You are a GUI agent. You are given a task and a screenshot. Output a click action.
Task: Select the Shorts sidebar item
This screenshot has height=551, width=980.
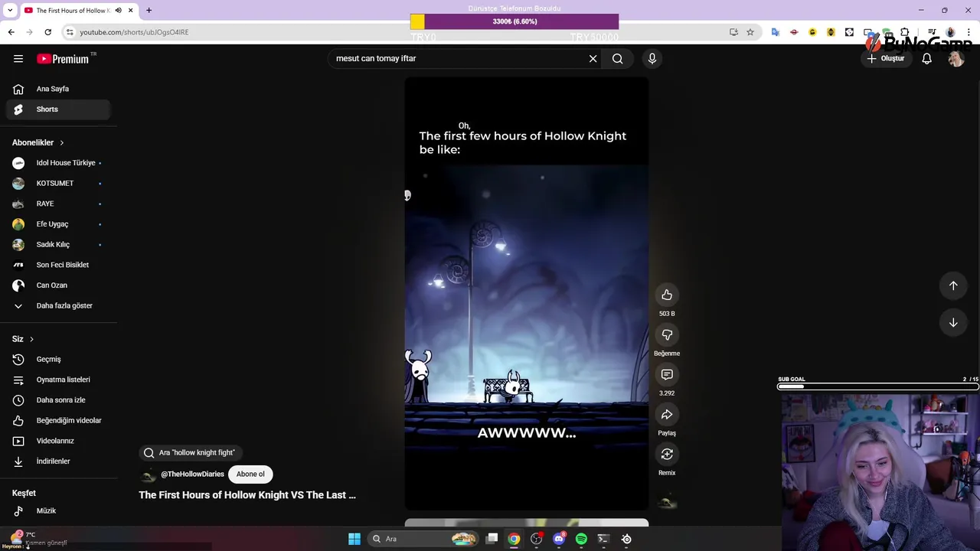coord(58,109)
